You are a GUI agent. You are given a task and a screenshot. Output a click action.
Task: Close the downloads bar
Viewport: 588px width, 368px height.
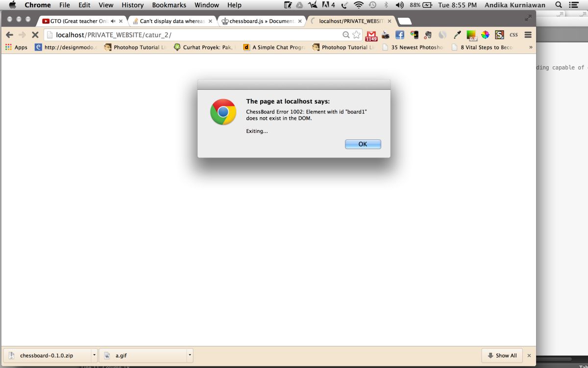[529, 355]
